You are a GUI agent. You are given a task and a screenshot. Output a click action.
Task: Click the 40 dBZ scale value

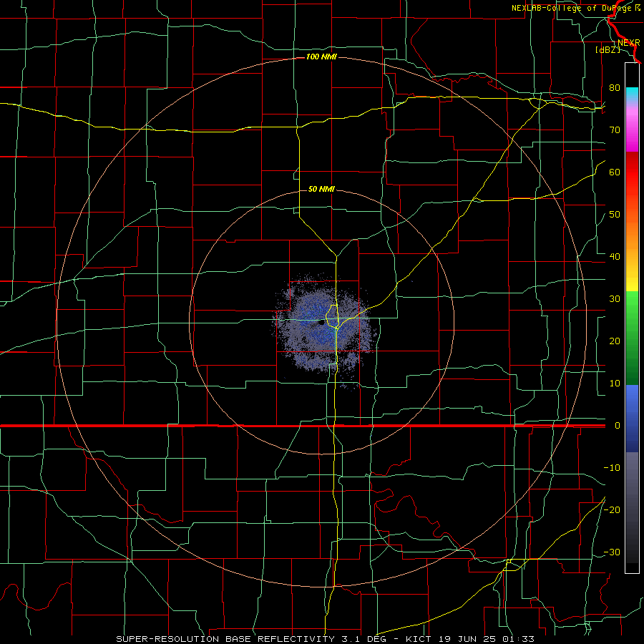point(615,257)
